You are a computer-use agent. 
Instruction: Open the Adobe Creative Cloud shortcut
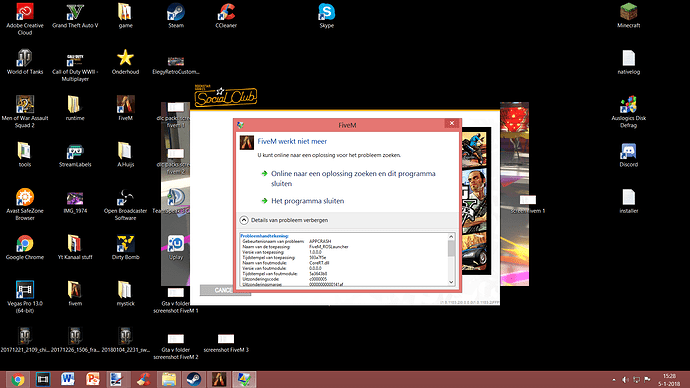(25, 19)
